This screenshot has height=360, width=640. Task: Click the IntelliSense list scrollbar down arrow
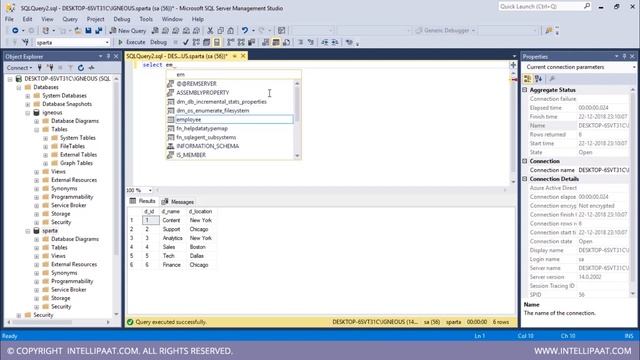pos(297,156)
